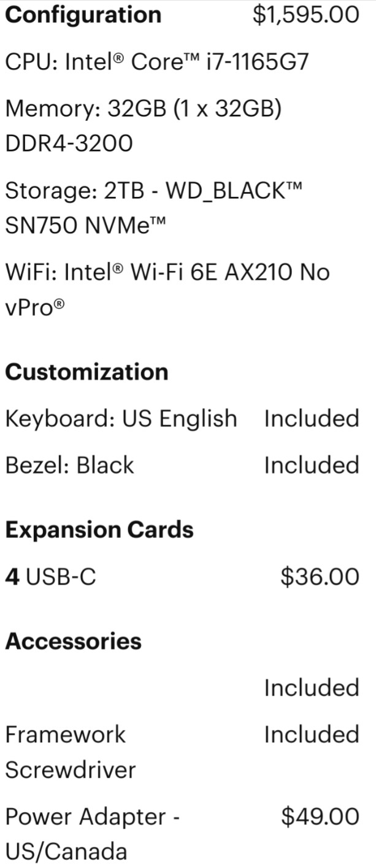
Task: Click the Customization section heading
Action: click(86, 372)
